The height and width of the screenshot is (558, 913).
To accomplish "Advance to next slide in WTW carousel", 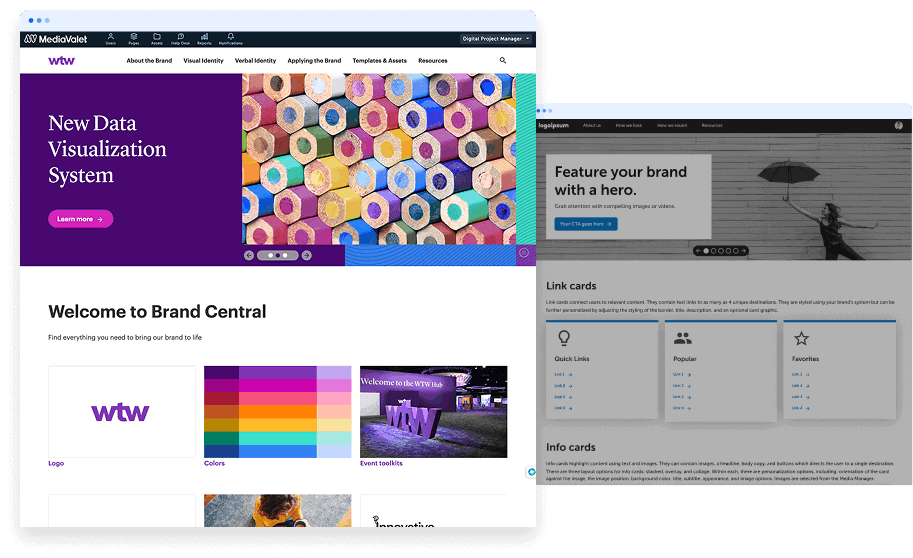I will 307,256.
